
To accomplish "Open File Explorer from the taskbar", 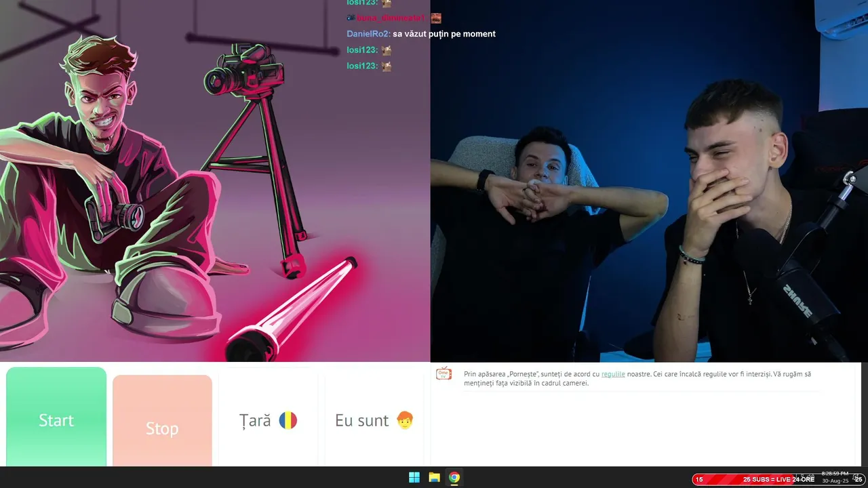I will (x=434, y=477).
